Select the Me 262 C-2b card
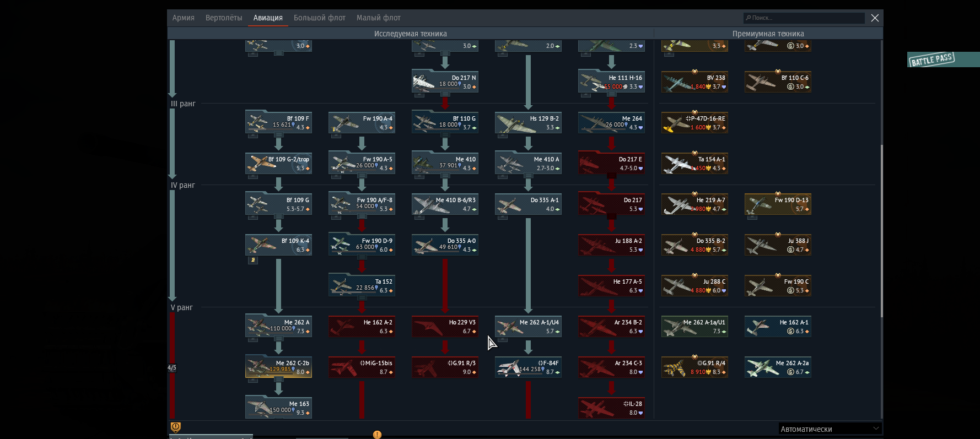980x439 pixels. [x=278, y=367]
